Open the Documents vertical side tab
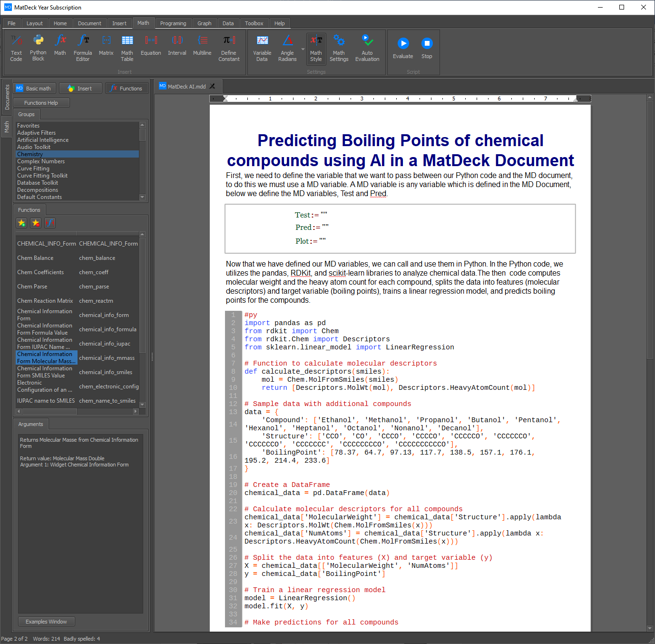This screenshot has width=655, height=644. coord(7,98)
